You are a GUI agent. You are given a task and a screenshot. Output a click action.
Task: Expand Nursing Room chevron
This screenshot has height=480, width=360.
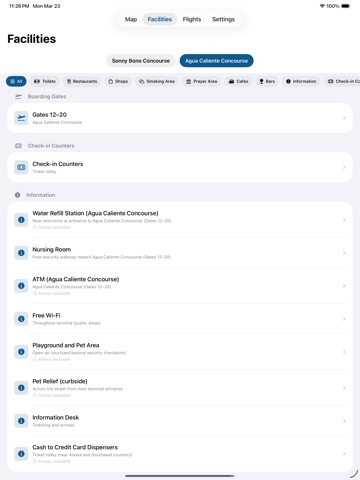(344, 253)
